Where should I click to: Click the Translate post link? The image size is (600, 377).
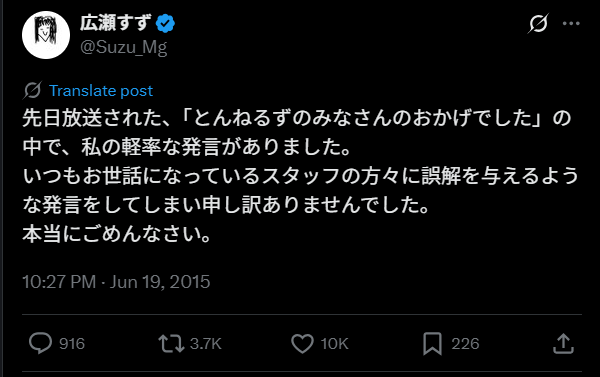pos(101,91)
